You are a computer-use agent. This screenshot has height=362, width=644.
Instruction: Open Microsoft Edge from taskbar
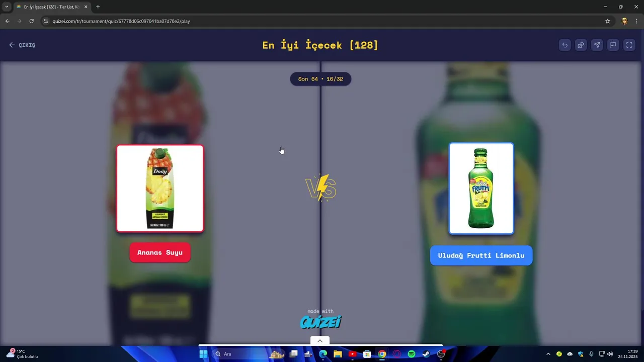[323, 354]
